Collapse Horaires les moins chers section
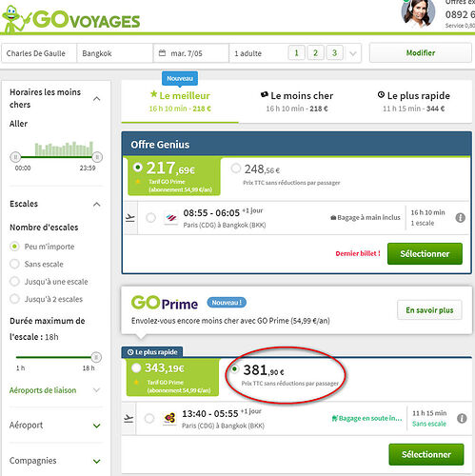Viewport: 475px width, 476px height. tap(97, 99)
